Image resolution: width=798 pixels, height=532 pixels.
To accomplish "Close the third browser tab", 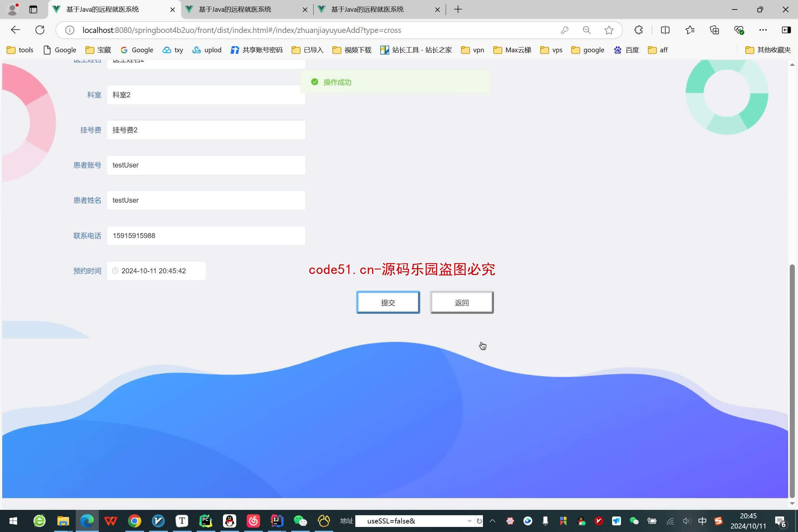I will point(437,9).
